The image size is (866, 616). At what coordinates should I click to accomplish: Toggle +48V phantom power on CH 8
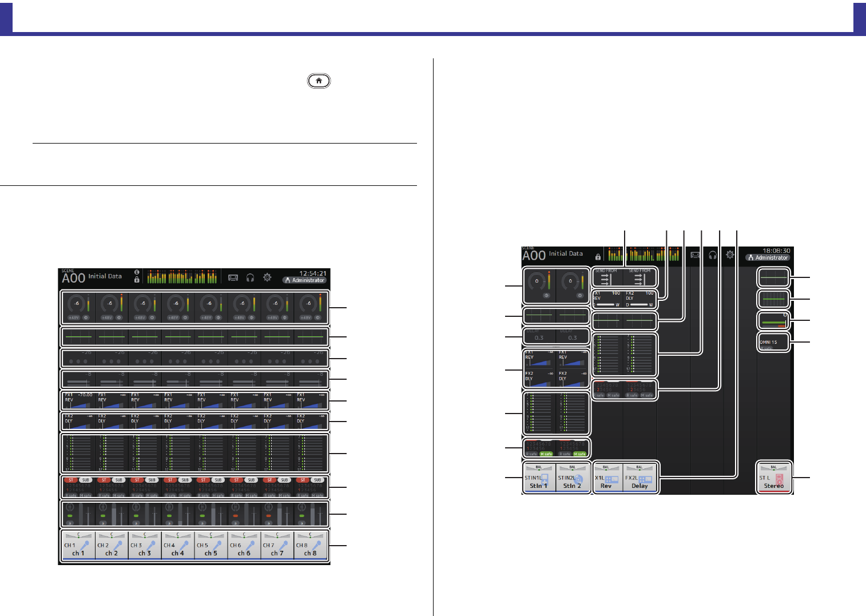306,317
